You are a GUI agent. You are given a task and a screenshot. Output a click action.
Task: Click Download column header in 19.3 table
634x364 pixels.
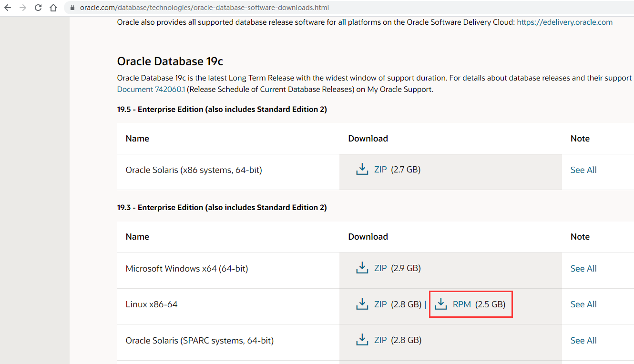(x=368, y=237)
